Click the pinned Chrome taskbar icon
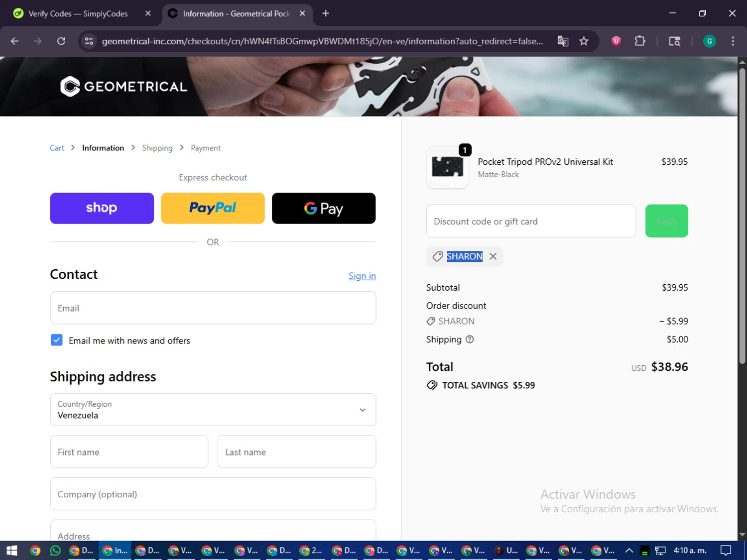 point(35,551)
